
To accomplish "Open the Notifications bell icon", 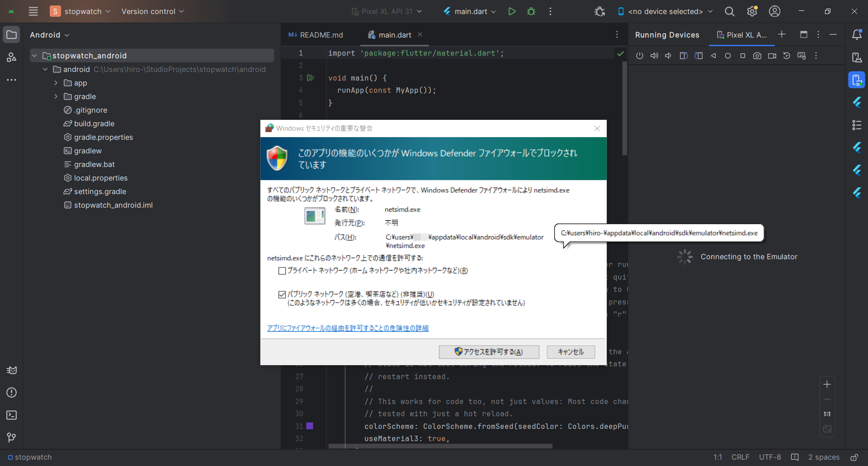I will point(857,35).
